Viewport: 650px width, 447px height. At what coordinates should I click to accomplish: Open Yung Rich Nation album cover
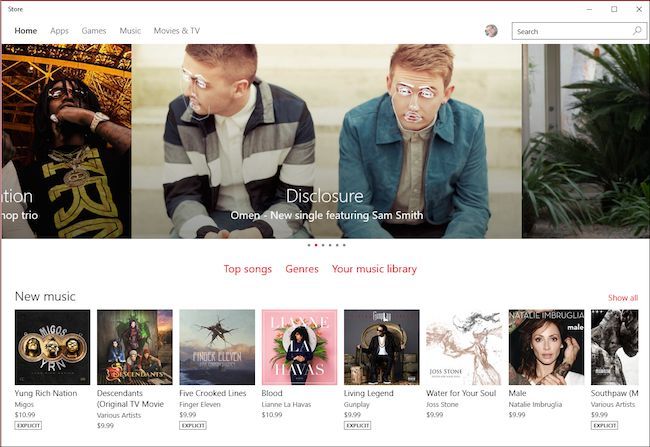[x=52, y=347]
